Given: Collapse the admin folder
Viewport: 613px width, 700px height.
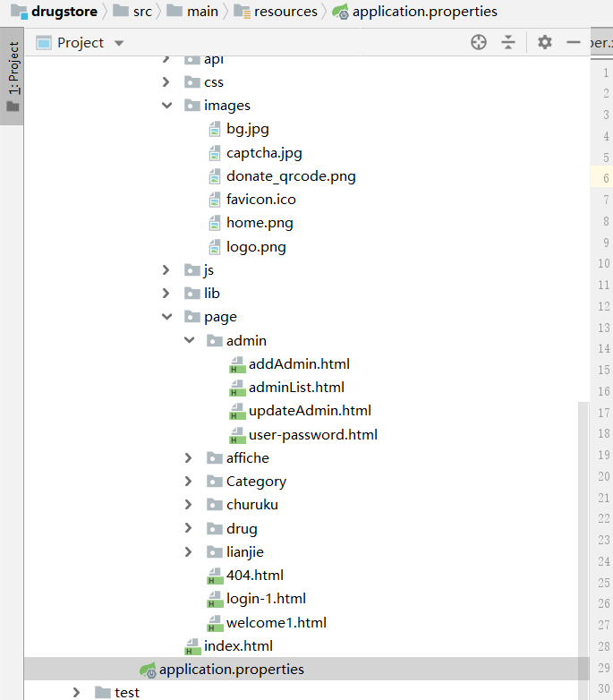Looking at the screenshot, I should [x=189, y=341].
